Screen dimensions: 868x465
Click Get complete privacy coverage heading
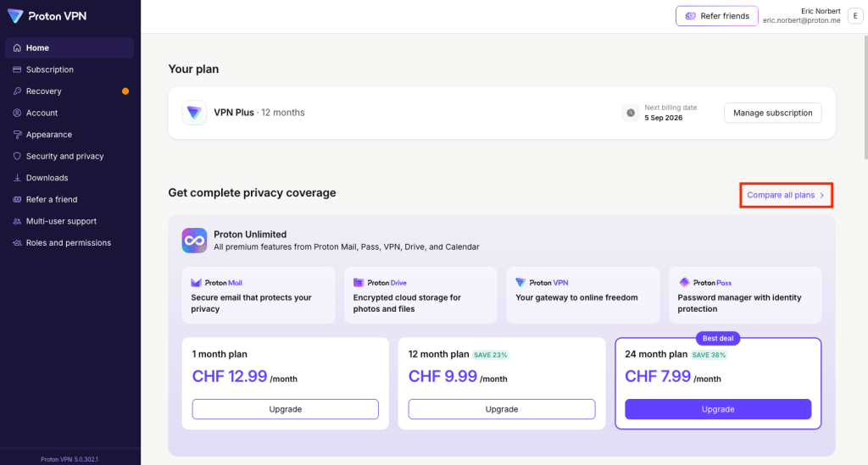[x=252, y=193]
